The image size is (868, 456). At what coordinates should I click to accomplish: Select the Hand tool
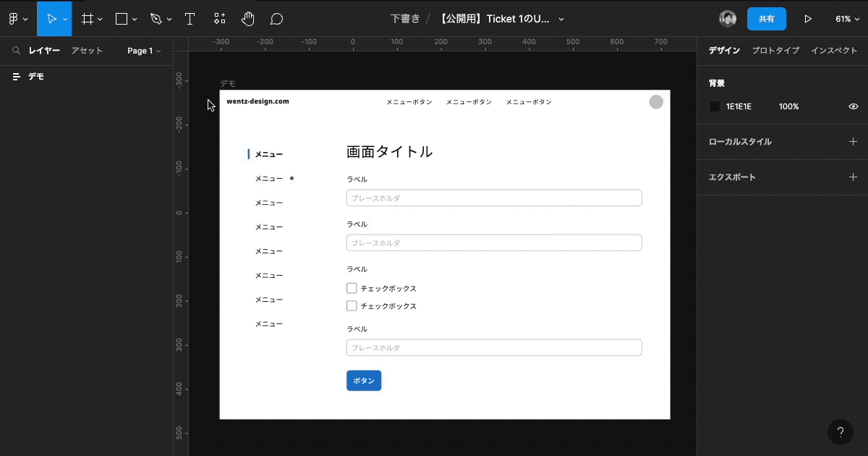[248, 18]
